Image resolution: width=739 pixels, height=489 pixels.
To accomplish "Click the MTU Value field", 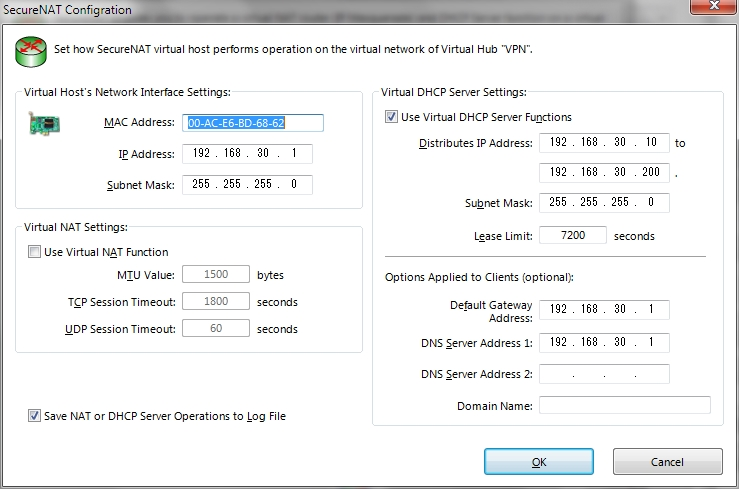I will 216,274.
